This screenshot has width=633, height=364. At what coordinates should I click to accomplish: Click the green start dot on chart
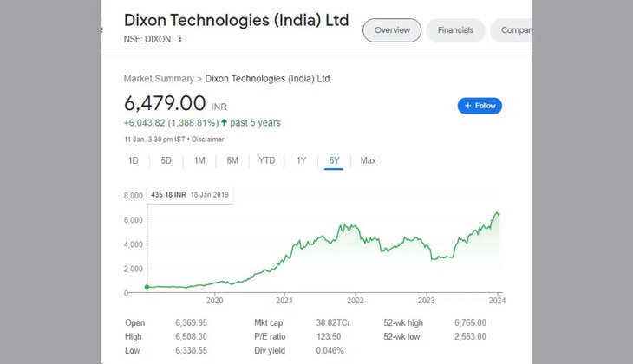[x=147, y=287]
